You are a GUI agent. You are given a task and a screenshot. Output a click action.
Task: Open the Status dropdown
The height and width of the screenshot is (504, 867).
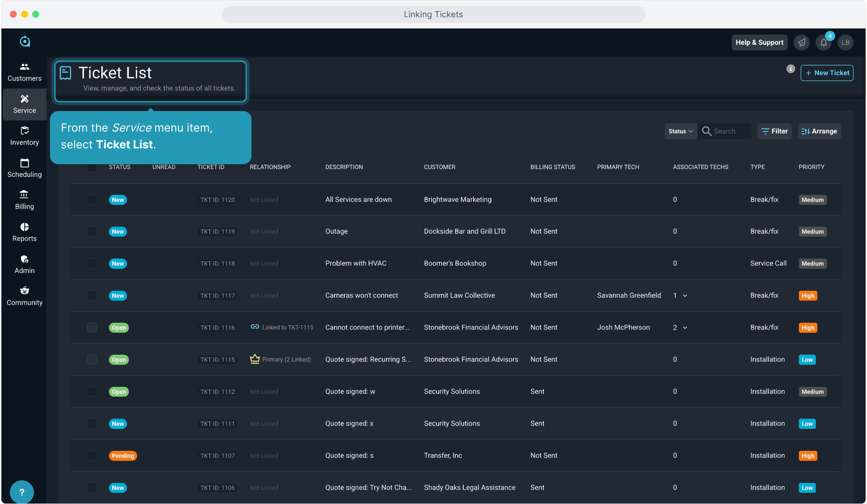pos(680,132)
